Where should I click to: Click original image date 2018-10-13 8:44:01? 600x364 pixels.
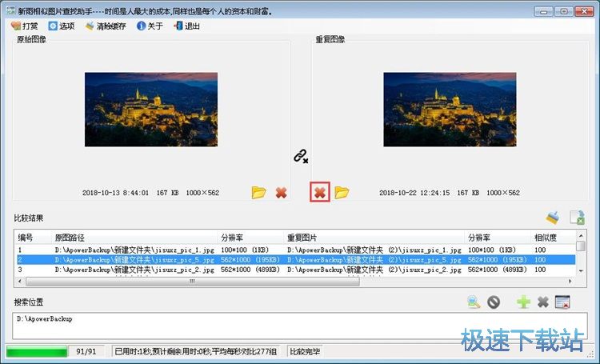click(115, 193)
